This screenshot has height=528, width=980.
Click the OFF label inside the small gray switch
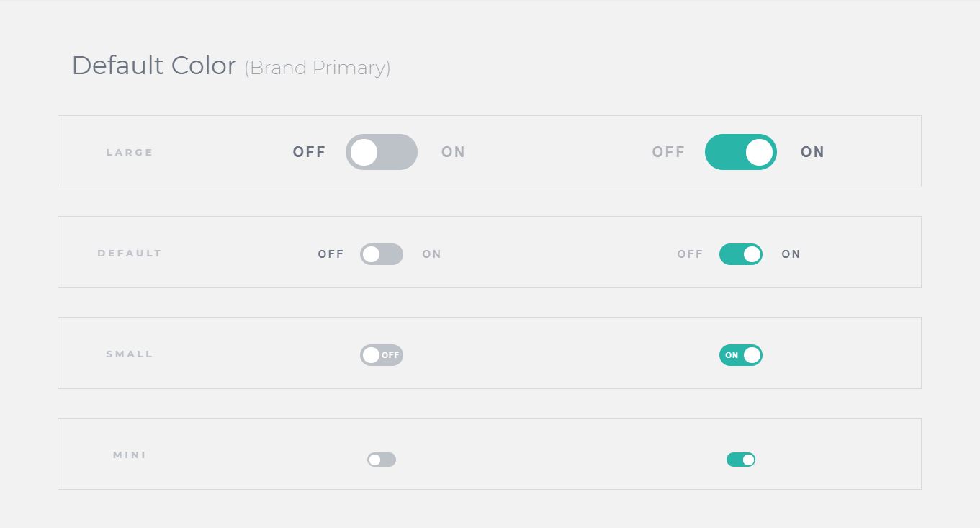(x=390, y=355)
